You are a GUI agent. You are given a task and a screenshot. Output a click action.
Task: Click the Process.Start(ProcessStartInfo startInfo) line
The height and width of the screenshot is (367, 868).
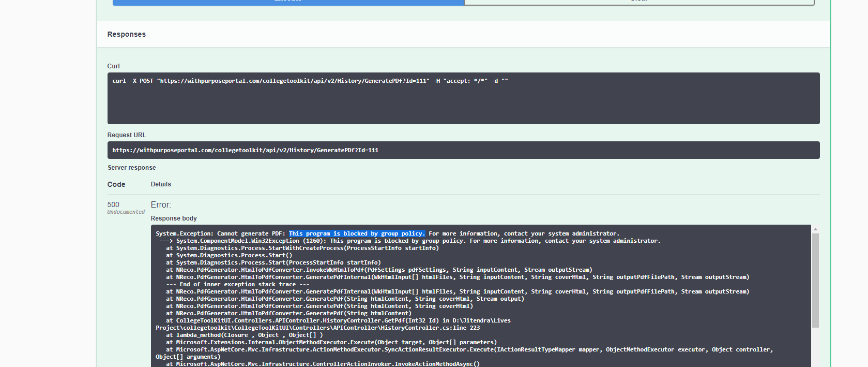click(x=273, y=262)
